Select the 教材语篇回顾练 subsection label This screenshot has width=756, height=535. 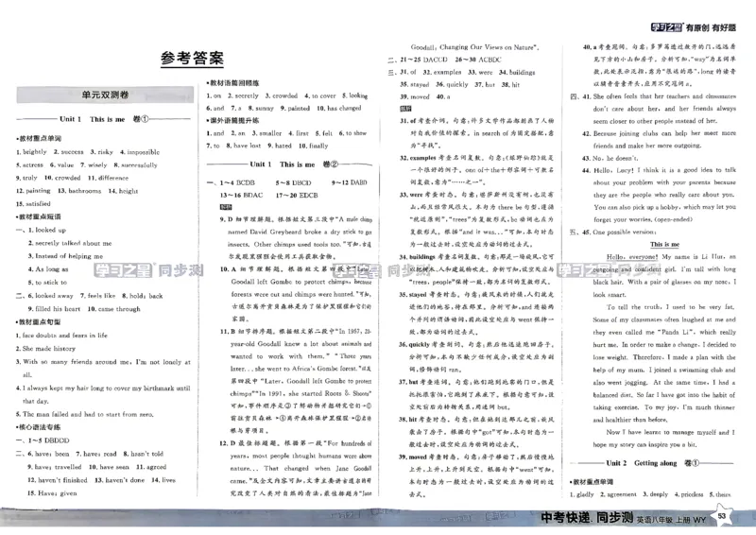232,83
